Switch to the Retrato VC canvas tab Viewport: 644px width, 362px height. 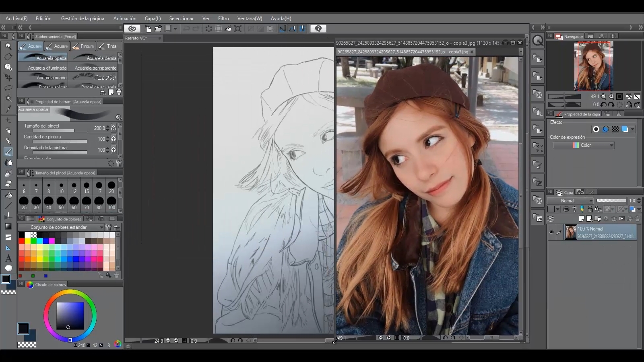pos(137,38)
